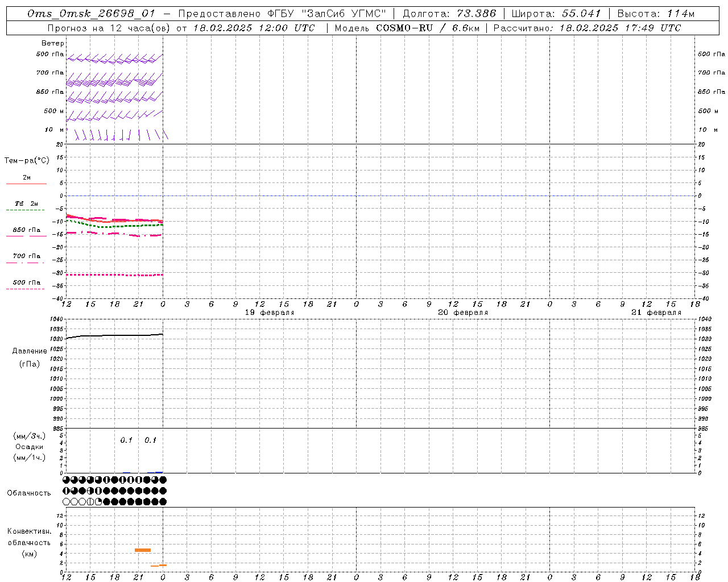Click the elevation text Высота: 114м
This screenshot has height=582, width=728.
tap(656, 14)
